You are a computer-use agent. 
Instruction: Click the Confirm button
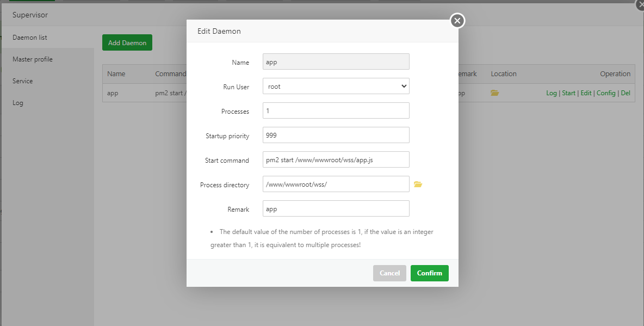click(429, 273)
